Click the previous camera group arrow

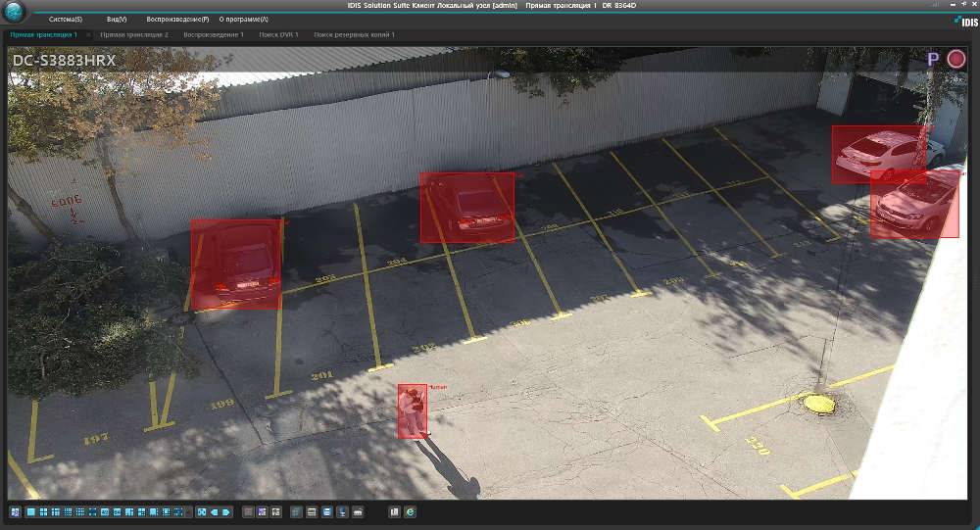[x=214, y=511]
